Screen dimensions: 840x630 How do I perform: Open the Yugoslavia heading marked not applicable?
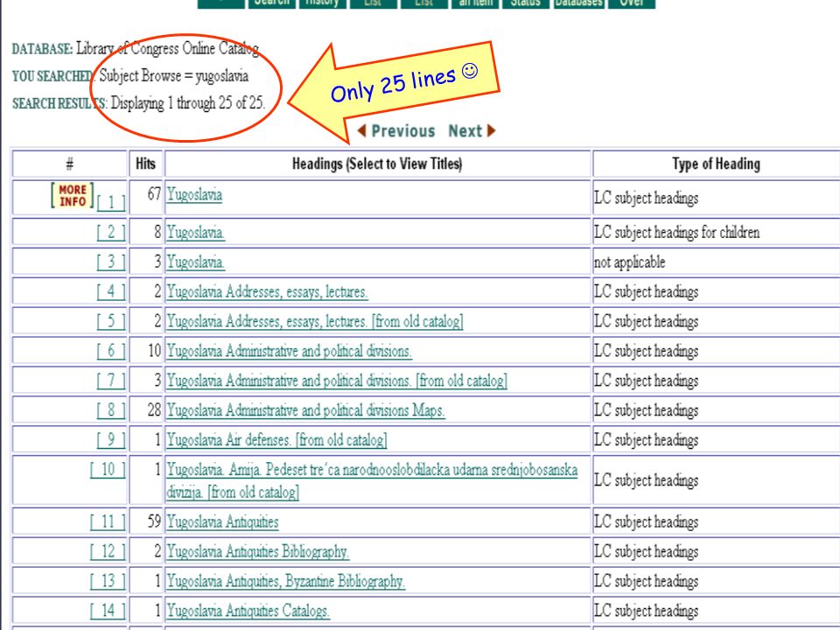[x=195, y=262]
